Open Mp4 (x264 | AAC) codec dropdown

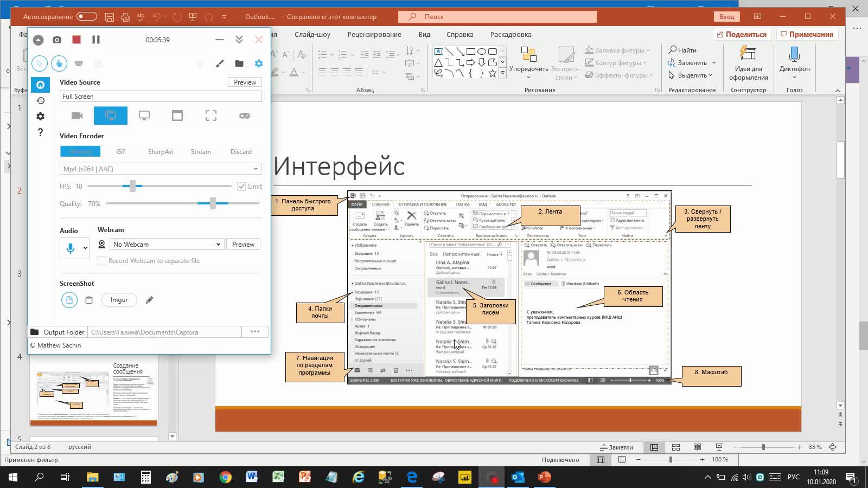(161, 169)
